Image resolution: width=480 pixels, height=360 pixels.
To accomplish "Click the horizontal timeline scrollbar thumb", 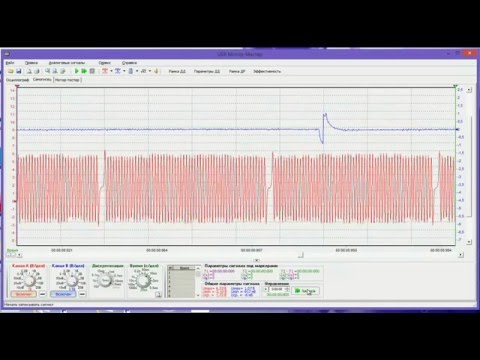I will click(x=300, y=255).
